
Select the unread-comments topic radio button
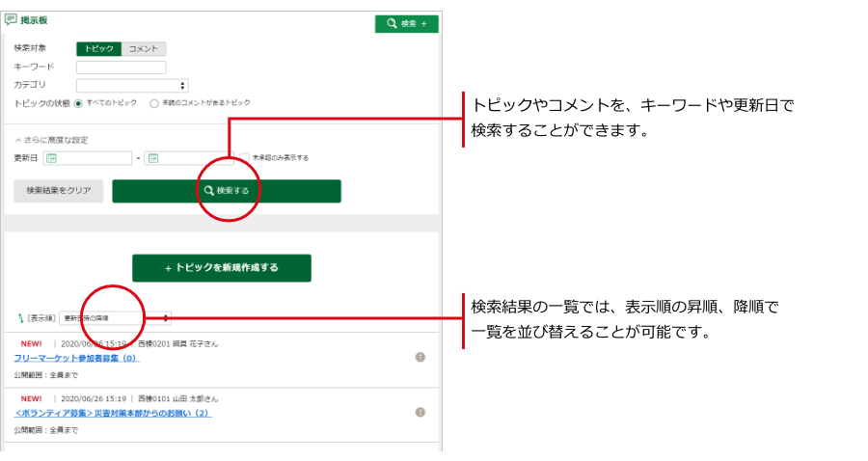click(x=154, y=102)
